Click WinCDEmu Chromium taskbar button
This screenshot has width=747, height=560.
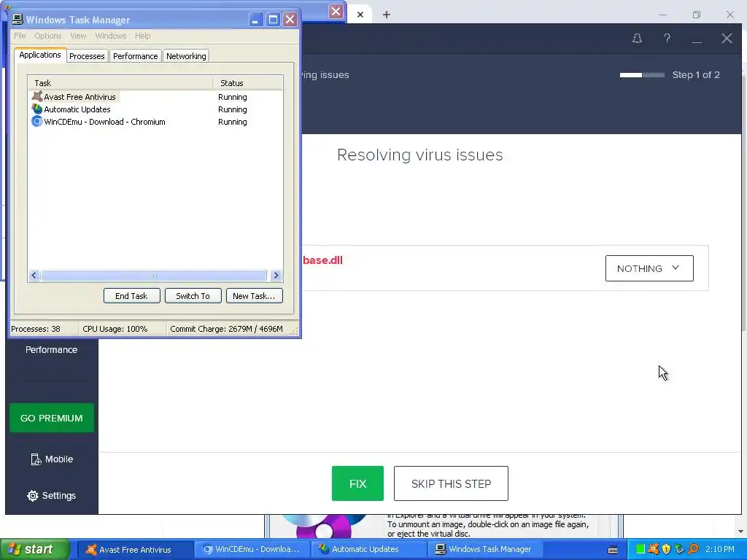tap(252, 550)
